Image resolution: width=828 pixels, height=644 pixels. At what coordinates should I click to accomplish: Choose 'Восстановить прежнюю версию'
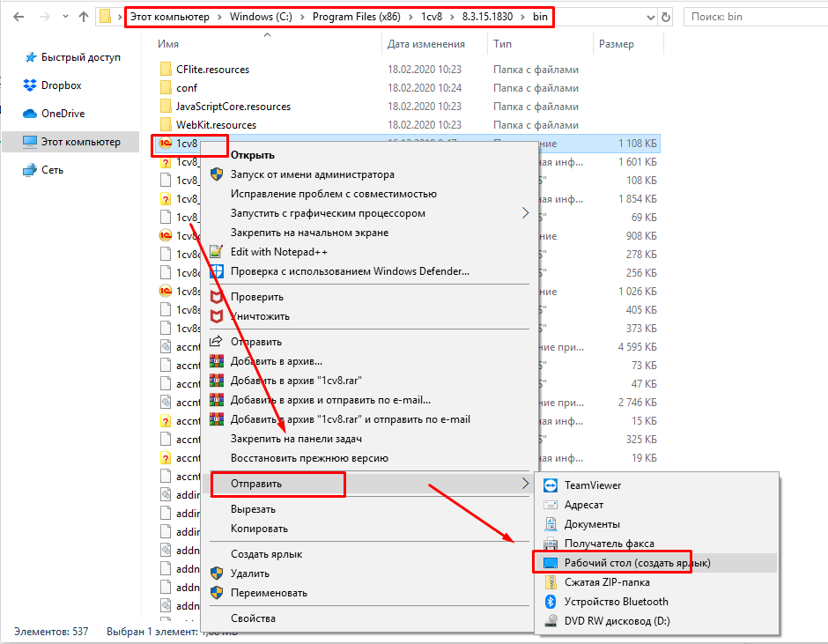click(309, 458)
